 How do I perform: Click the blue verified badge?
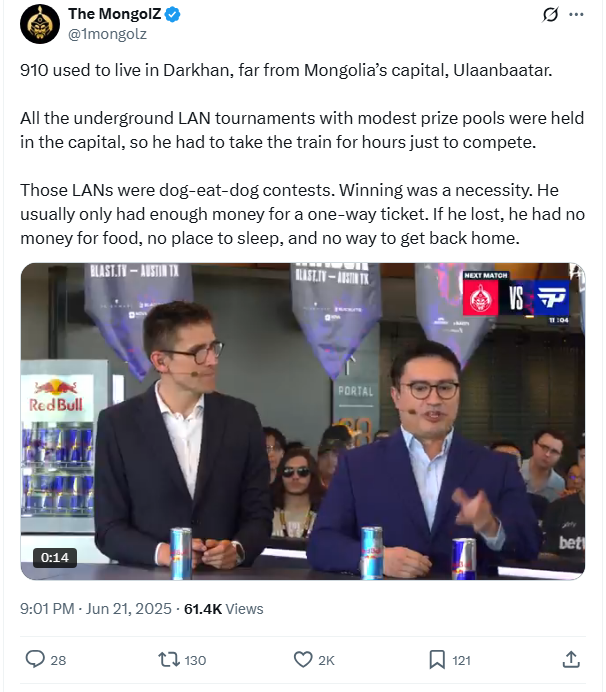(x=172, y=15)
